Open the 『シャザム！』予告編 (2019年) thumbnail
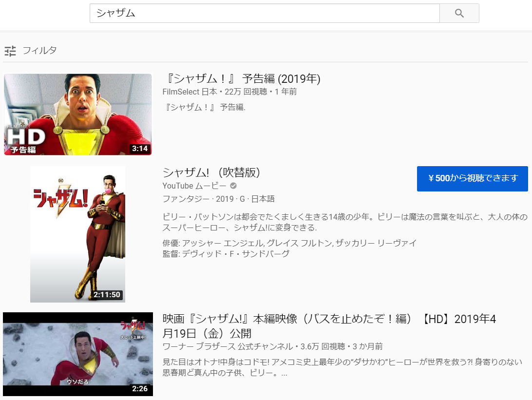 [77, 114]
